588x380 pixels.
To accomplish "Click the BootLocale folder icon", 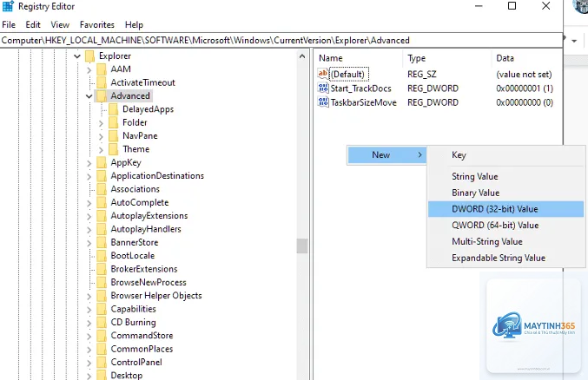I will 102,256.
